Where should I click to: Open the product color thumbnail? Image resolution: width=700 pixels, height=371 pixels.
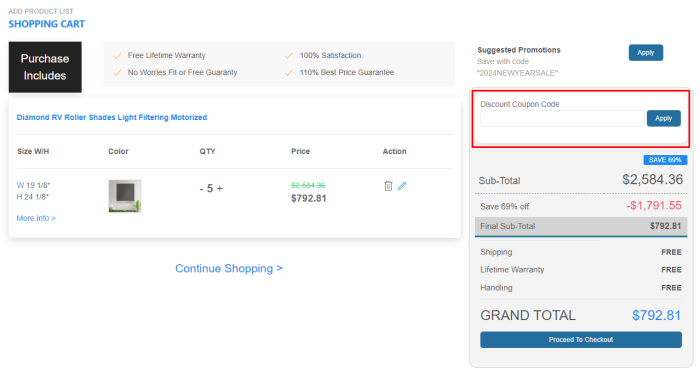point(125,196)
